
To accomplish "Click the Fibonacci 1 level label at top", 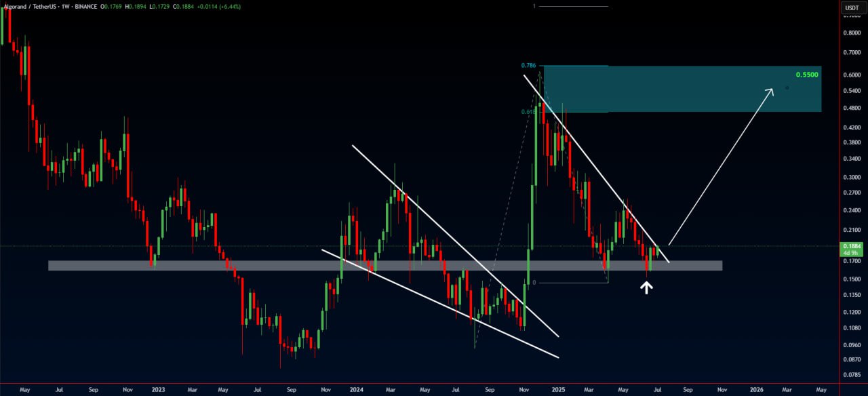I will click(x=534, y=6).
